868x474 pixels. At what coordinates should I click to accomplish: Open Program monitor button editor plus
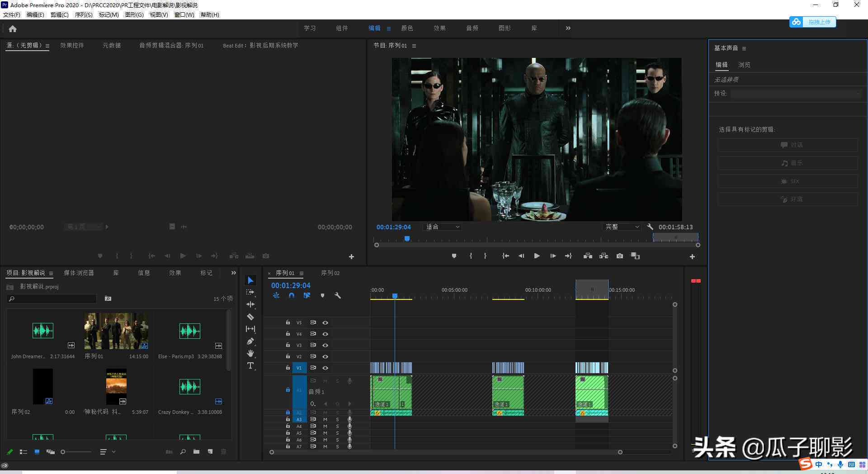(692, 256)
